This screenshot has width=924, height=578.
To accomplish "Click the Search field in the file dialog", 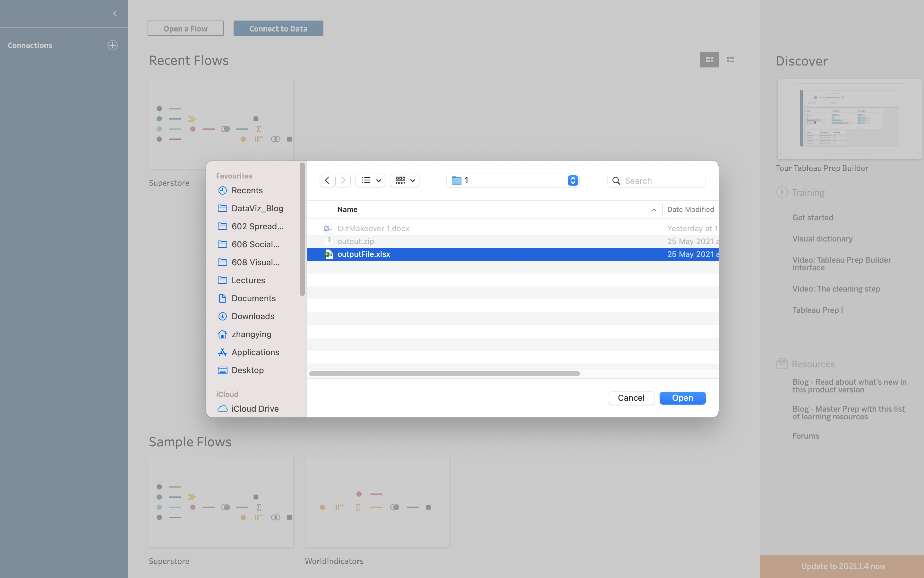I will (x=656, y=180).
